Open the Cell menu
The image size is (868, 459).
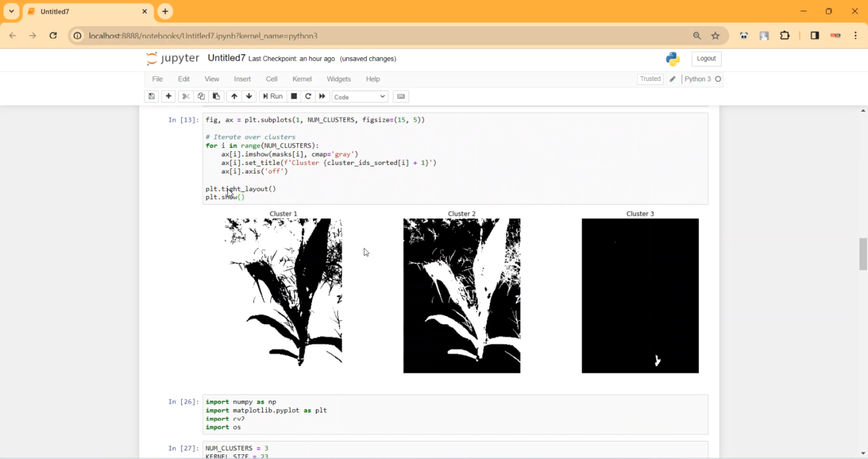(x=271, y=79)
